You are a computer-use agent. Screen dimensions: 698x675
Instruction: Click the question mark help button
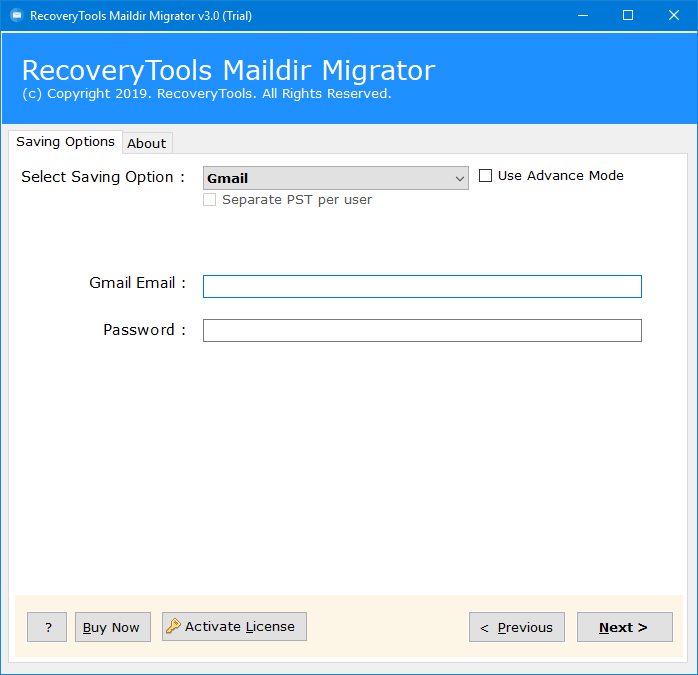pyautogui.click(x=47, y=627)
